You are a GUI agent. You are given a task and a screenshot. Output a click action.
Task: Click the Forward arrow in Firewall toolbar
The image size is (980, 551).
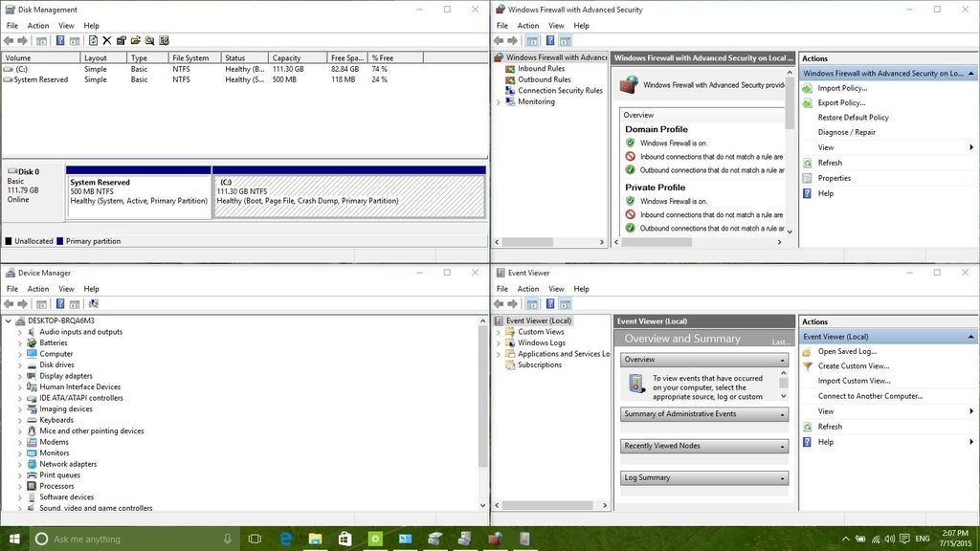coord(513,40)
